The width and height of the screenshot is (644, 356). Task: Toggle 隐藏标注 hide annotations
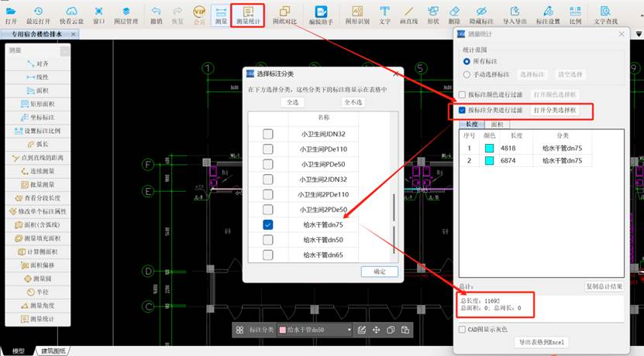[x=481, y=15]
